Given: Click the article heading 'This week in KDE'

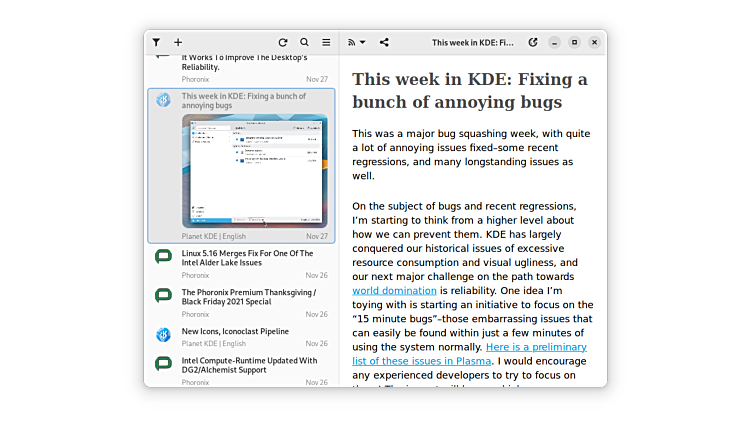Looking at the screenshot, I should 469,90.
